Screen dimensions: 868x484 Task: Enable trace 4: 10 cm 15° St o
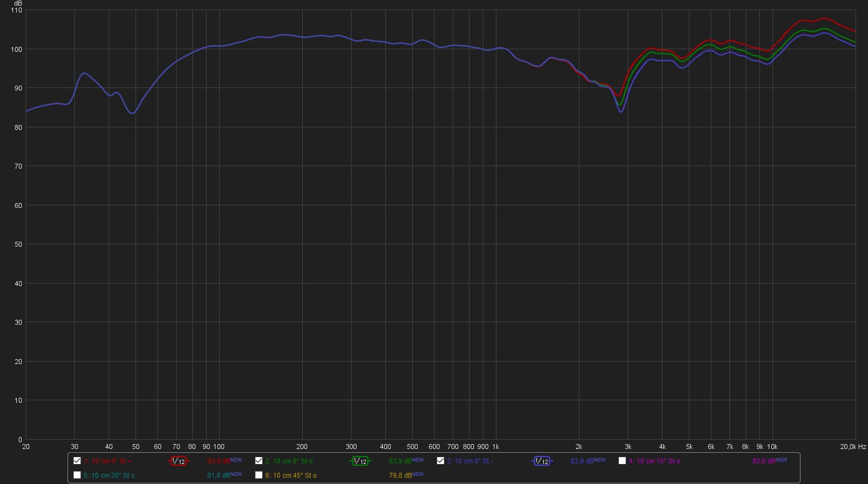coord(623,461)
